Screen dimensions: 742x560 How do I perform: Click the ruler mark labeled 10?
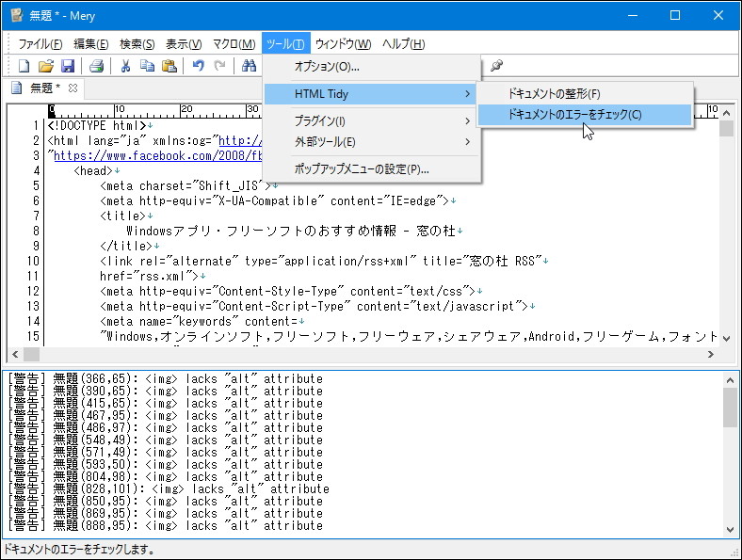(120, 109)
